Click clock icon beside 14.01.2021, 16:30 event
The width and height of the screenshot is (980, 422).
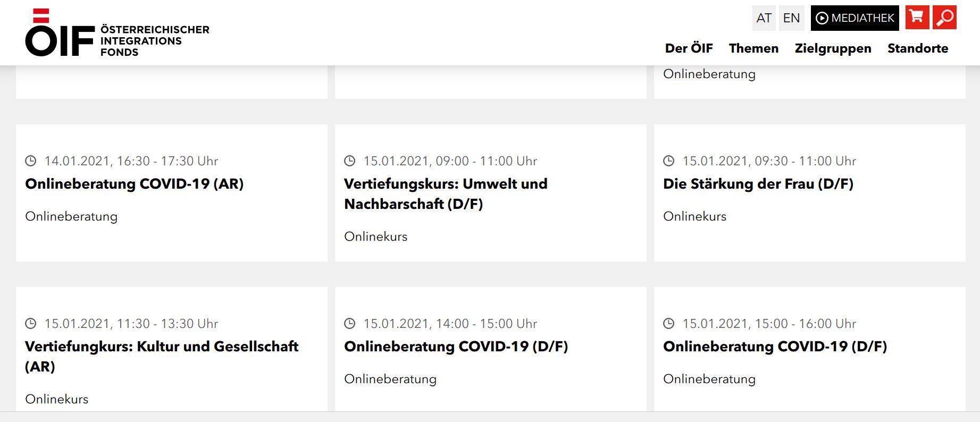(31, 161)
